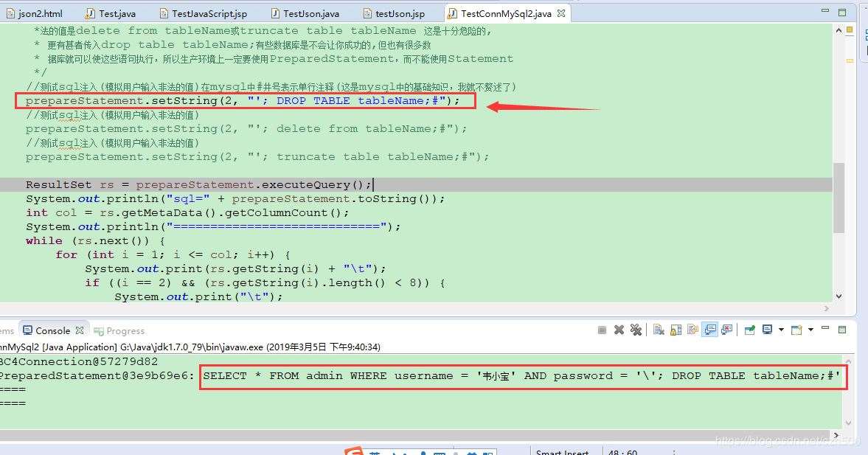Image resolution: width=868 pixels, height=455 pixels.
Task: Select Show Console When Standard Error Changes
Action: pyautogui.click(x=726, y=330)
